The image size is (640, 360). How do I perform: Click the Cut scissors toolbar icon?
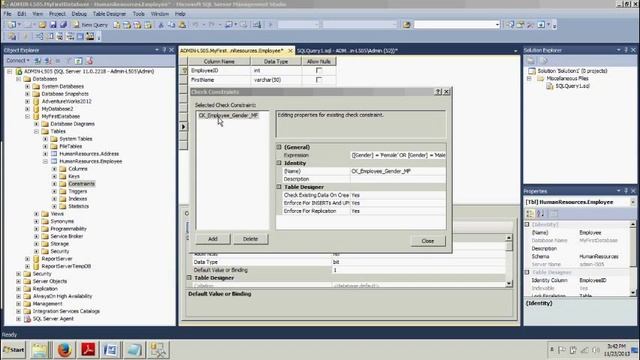click(x=161, y=25)
